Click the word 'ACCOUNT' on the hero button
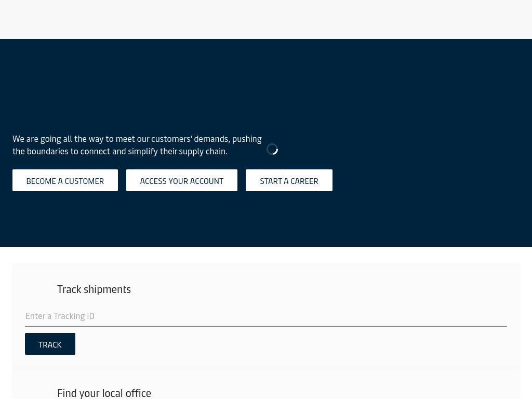This screenshot has height=399, width=532. [x=207, y=181]
